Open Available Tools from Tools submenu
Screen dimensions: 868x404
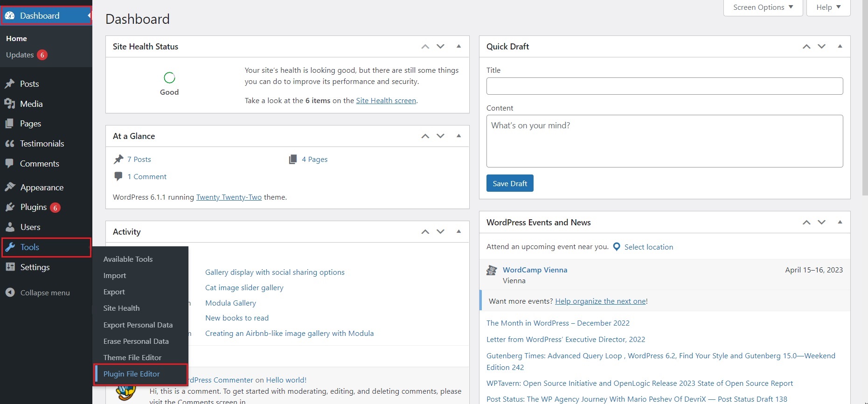tap(128, 259)
